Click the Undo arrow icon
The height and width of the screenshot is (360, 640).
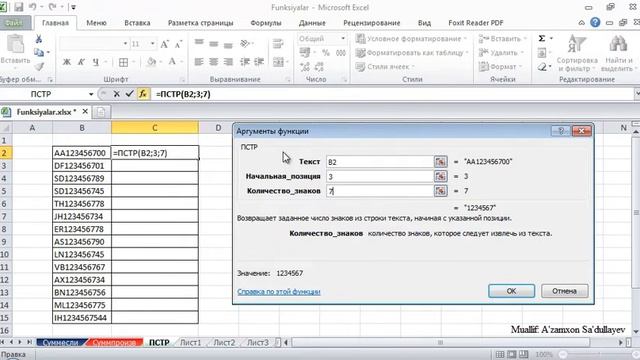[x=33, y=7]
